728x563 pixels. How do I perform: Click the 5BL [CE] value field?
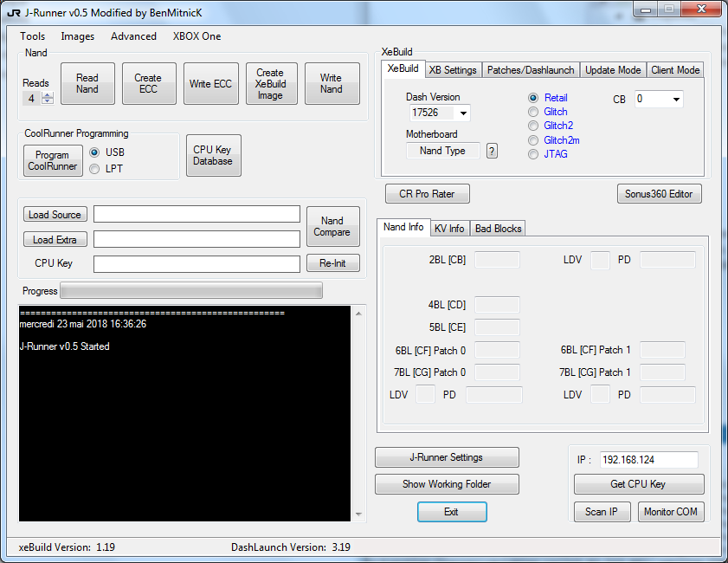pyautogui.click(x=497, y=327)
